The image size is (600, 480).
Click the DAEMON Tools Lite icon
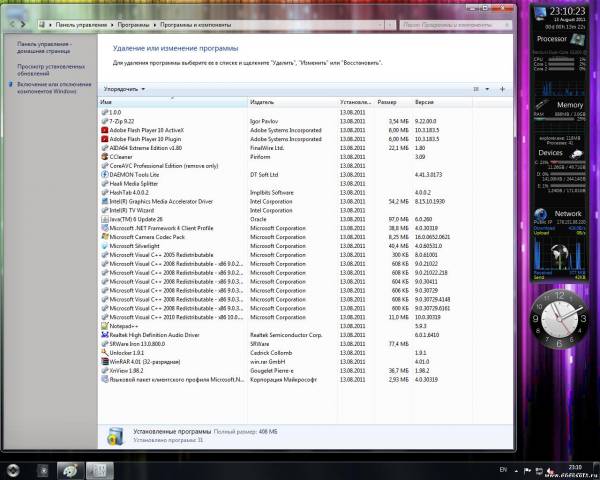tap(104, 175)
